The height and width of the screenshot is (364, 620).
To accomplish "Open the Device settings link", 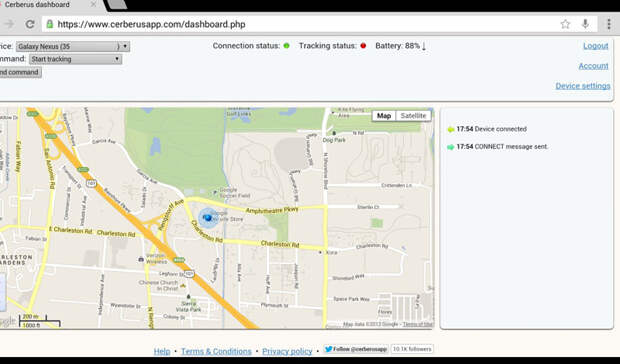I will point(583,86).
